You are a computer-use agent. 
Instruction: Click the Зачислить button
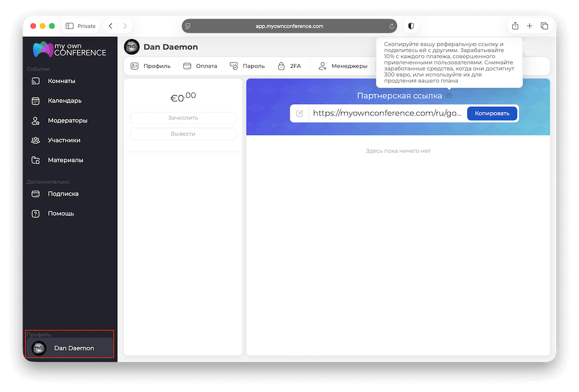[183, 118]
